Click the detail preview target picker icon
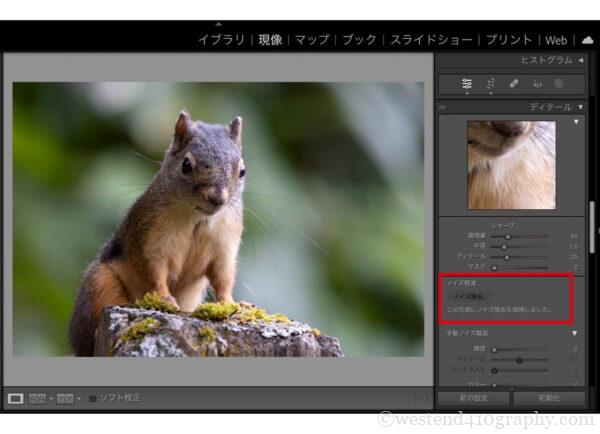The width and height of the screenshot is (600, 434). [x=446, y=124]
